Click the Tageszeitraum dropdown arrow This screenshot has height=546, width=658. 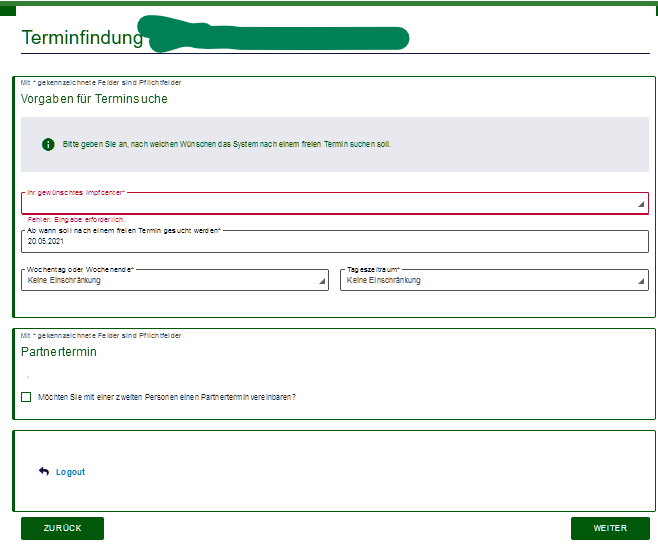(x=641, y=281)
